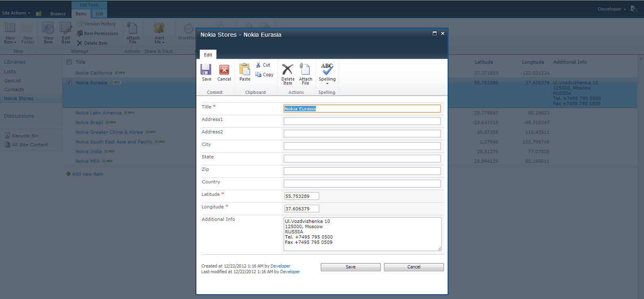Click Add new item link

[87, 174]
